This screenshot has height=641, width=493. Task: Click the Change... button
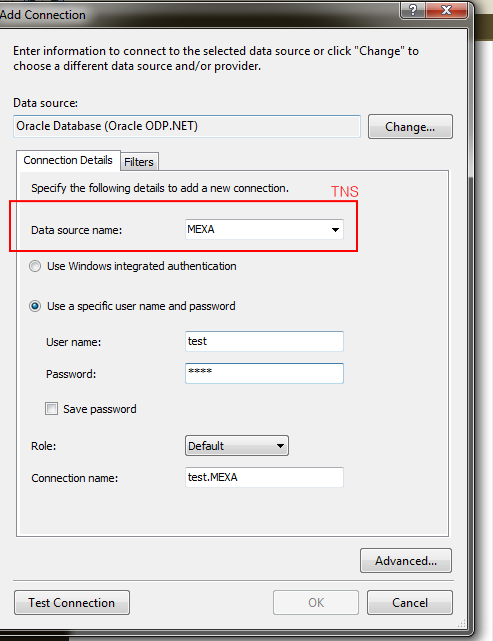point(410,127)
